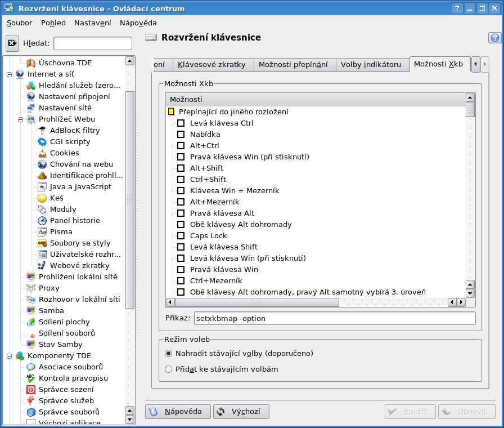
Task: Open the Pohled menu
Action: 53,23
